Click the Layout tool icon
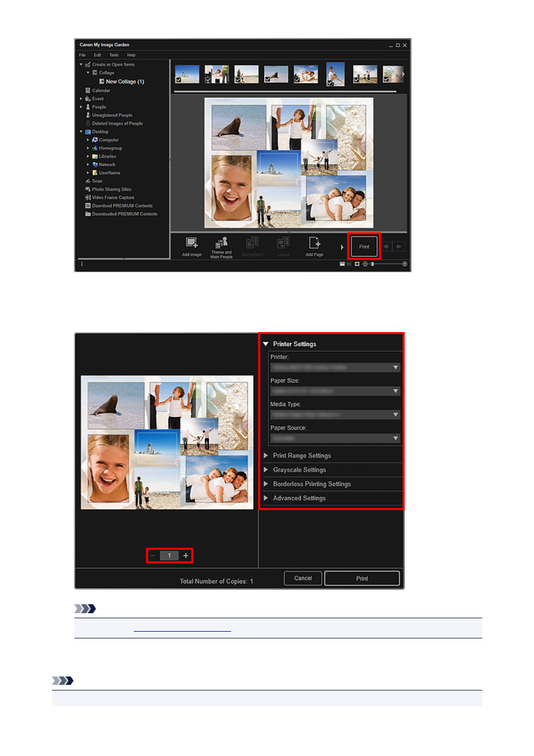Image resolution: width=534 pixels, height=756 pixels. pyautogui.click(x=283, y=242)
